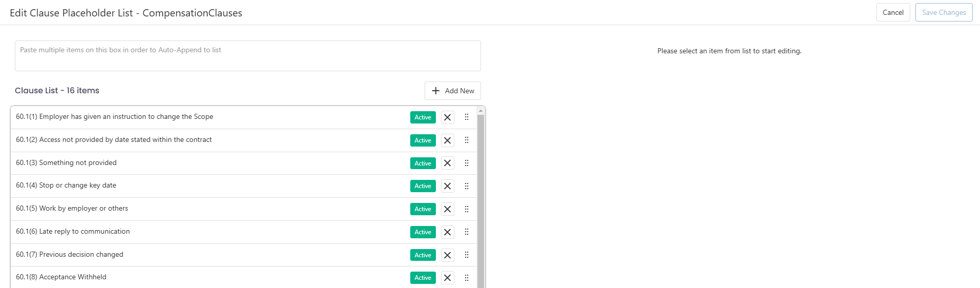
Task: Toggle Active status of 60.1(1) clause
Action: (x=423, y=117)
